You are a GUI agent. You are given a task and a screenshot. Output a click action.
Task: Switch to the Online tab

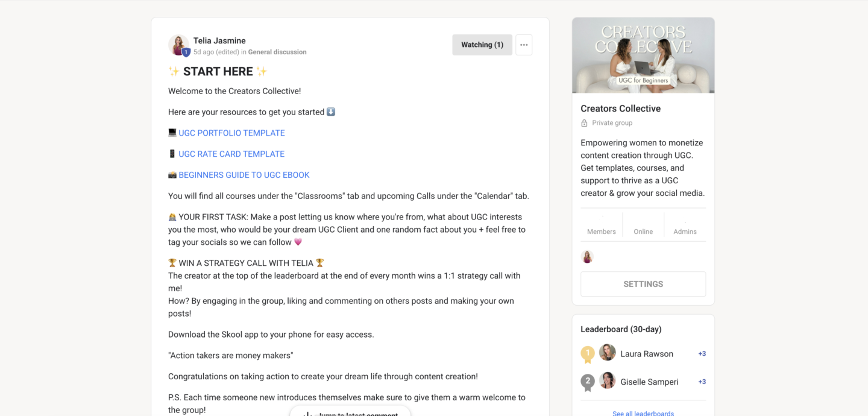pyautogui.click(x=643, y=231)
